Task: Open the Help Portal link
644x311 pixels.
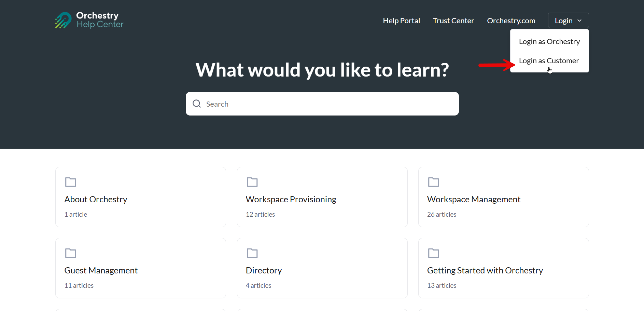Action: 401,21
